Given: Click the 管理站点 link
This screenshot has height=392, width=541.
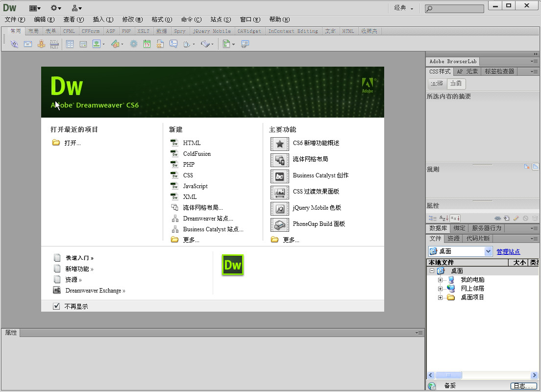Looking at the screenshot, I should 508,251.
